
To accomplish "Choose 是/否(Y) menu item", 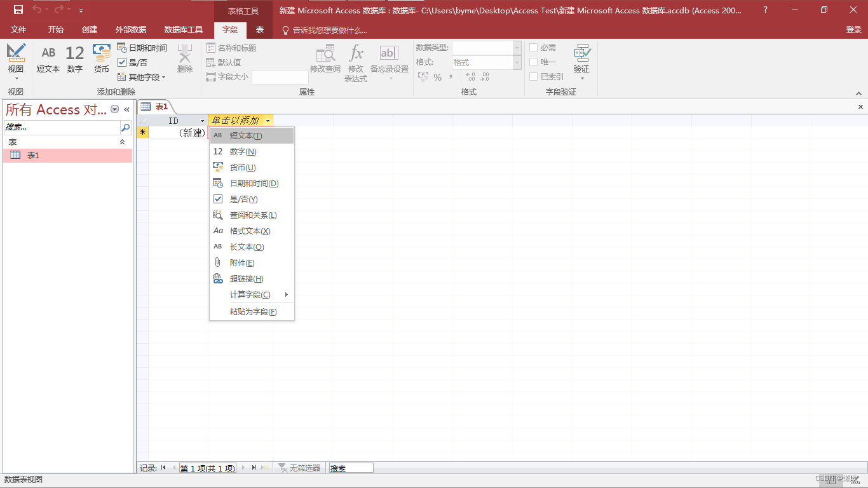I will coord(252,200).
